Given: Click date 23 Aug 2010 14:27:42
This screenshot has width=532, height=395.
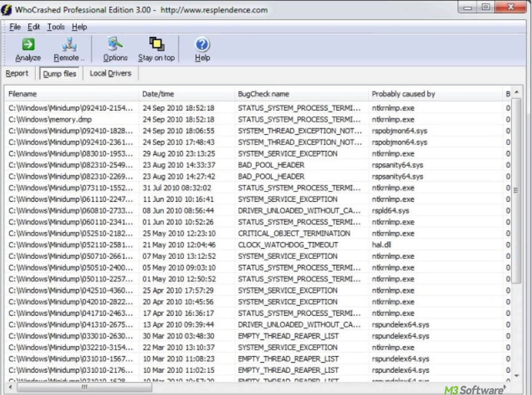Looking at the screenshot, I should (178, 176).
